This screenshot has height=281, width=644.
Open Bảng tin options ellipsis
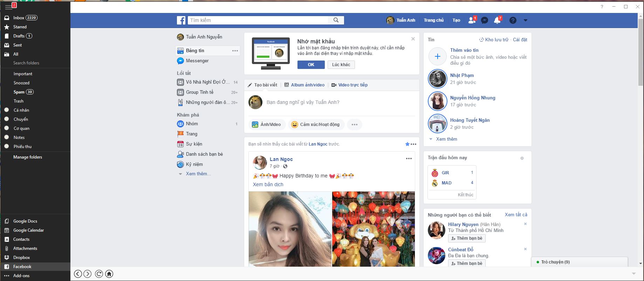(x=235, y=51)
